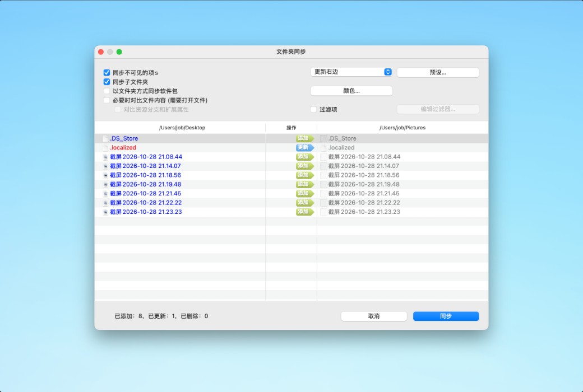Enable 以文件夹方式同步软件包 checkbox
583x392 pixels.
(x=107, y=91)
